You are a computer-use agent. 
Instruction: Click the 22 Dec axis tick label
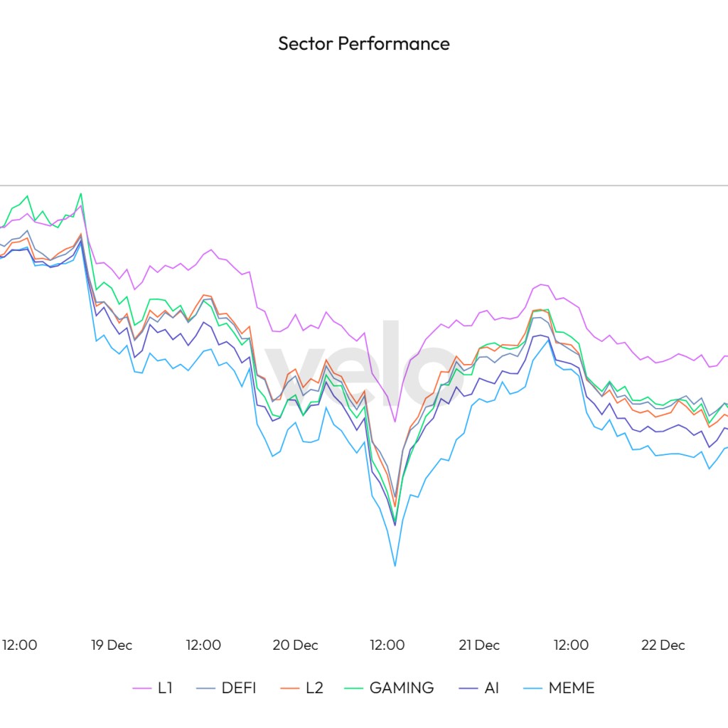point(663,646)
